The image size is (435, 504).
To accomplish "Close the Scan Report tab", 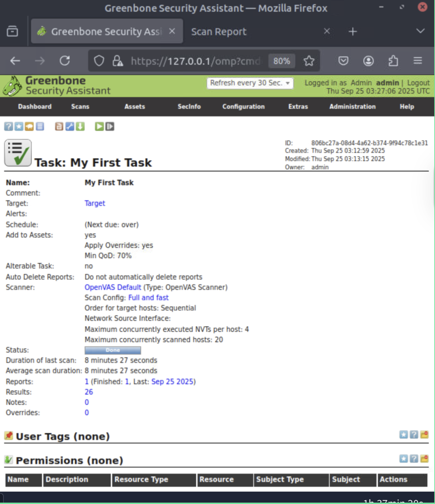I will 327,31.
